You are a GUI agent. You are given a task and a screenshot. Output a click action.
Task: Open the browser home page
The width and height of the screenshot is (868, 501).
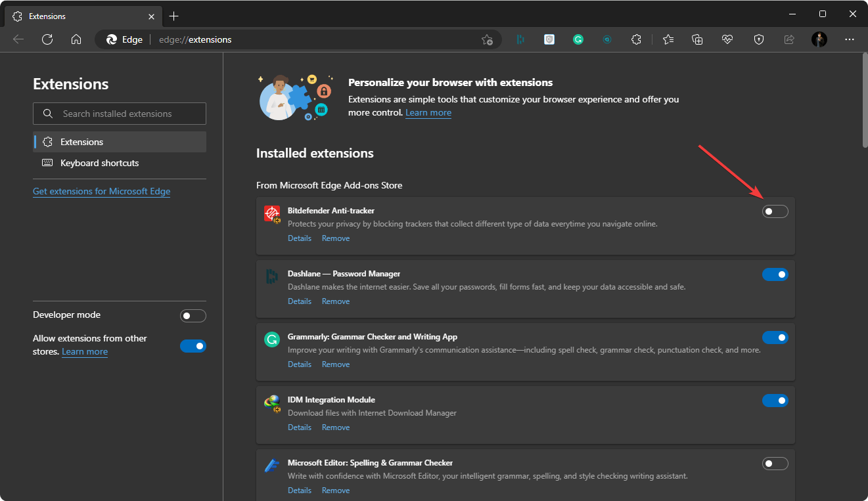76,39
